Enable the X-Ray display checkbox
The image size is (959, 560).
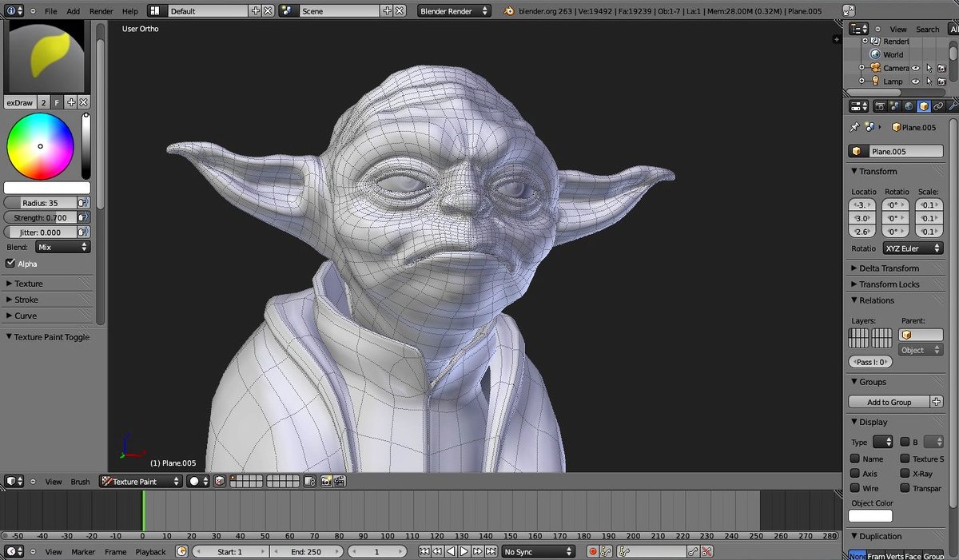coord(905,474)
